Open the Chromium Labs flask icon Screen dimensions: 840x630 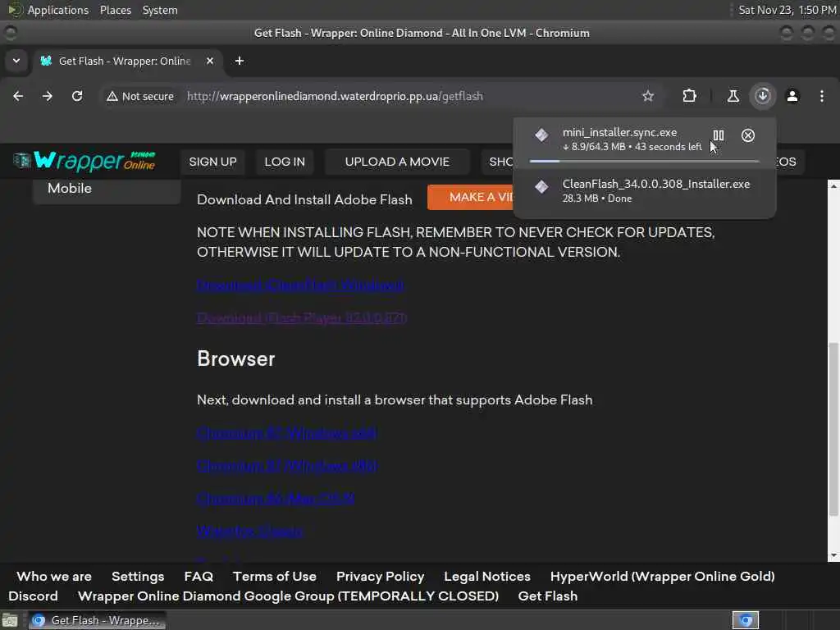(733, 96)
